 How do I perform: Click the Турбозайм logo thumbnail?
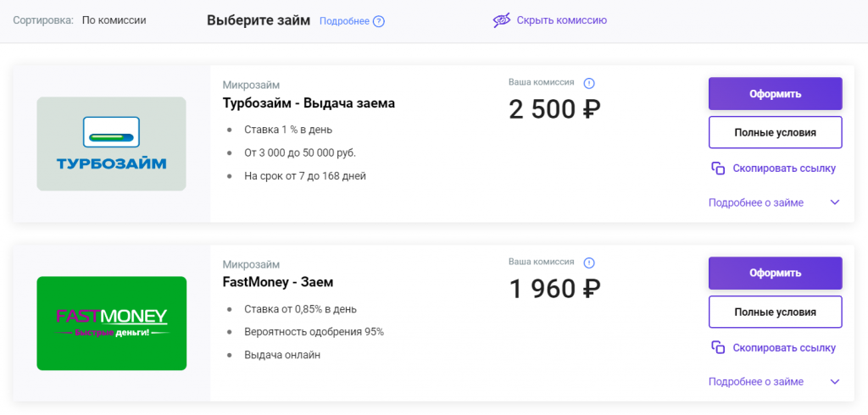click(111, 144)
